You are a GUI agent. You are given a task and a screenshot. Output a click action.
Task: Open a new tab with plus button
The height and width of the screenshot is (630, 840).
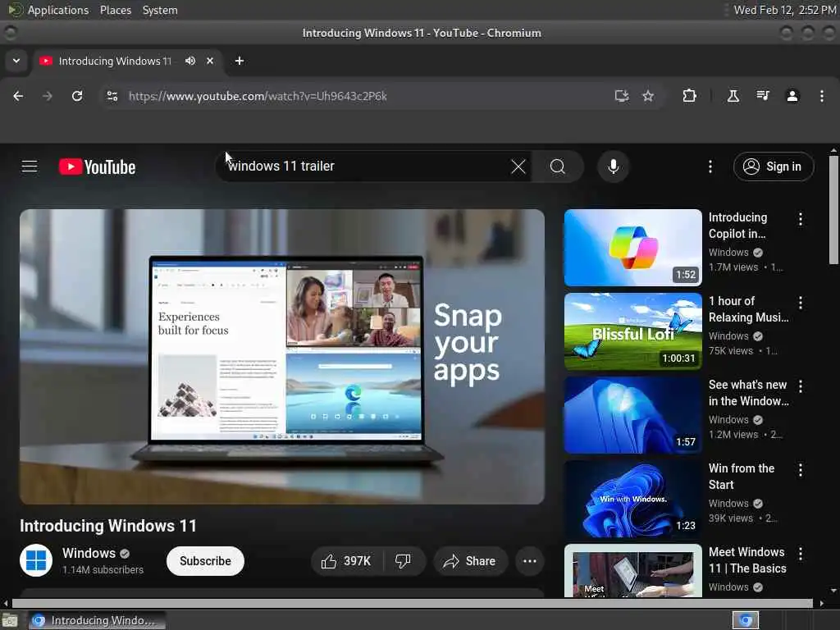[240, 61]
